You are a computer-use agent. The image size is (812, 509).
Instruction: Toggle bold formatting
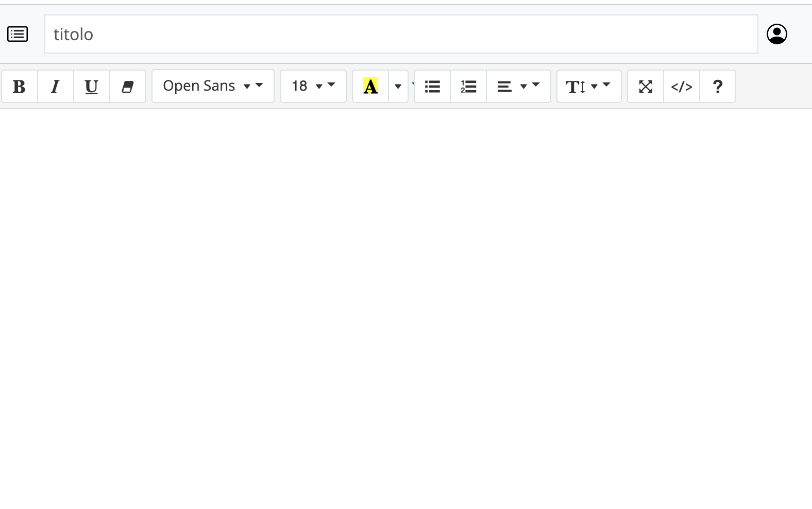coord(20,87)
